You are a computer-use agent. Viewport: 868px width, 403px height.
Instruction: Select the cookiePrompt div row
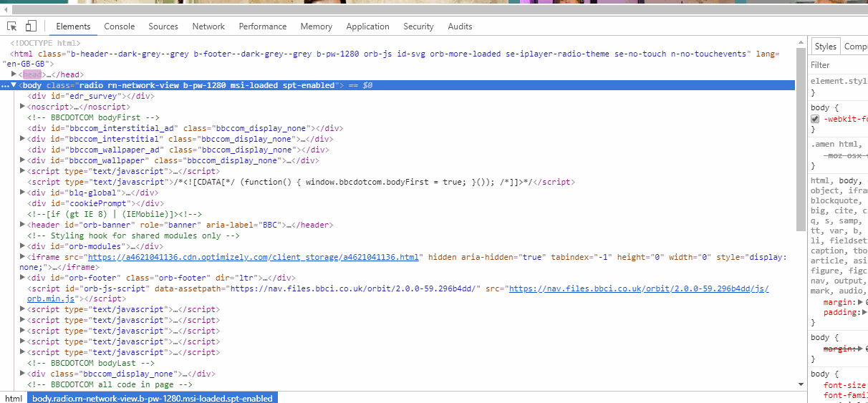[95, 203]
